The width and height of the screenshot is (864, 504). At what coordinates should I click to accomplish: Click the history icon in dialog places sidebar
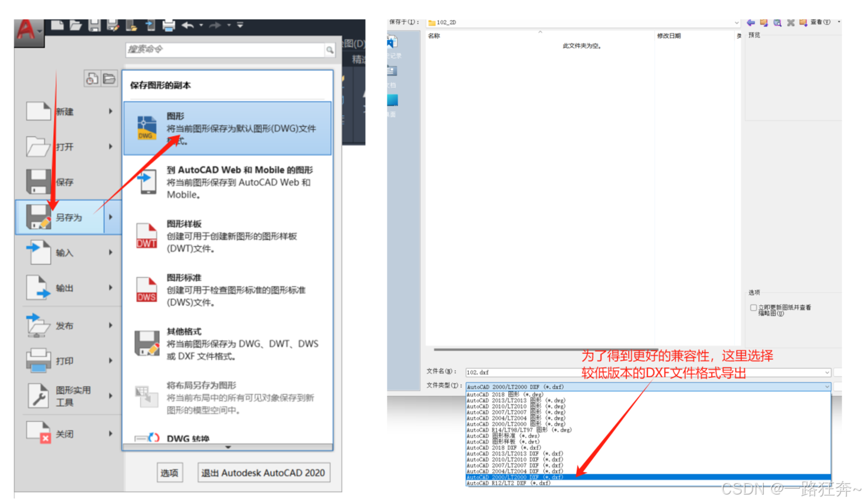(392, 42)
